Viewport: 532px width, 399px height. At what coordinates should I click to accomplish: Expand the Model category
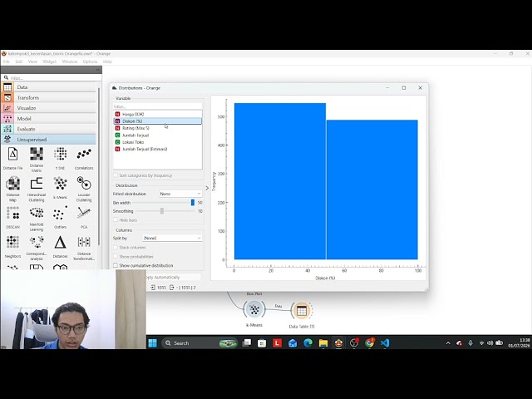coord(48,119)
